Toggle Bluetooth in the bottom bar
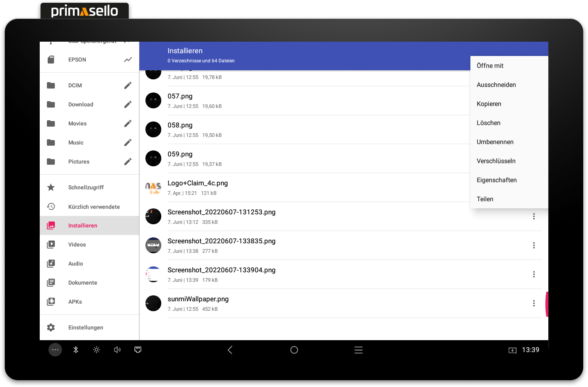The height and width of the screenshot is (387, 588). tap(76, 350)
